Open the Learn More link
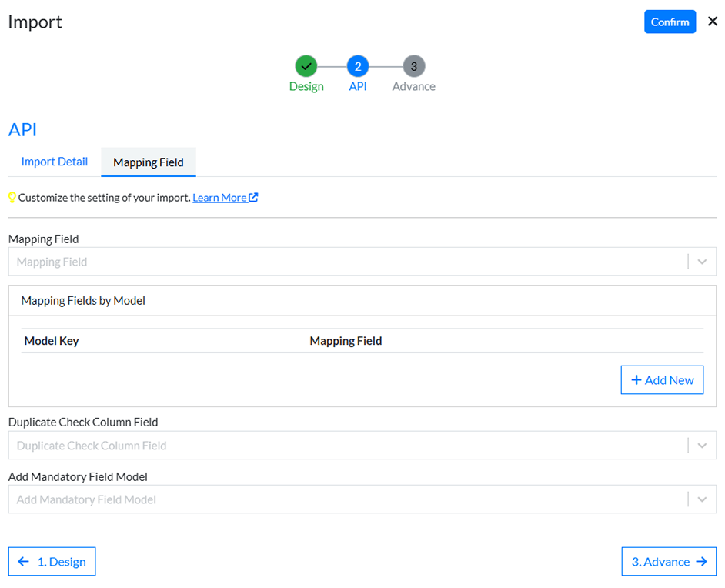The height and width of the screenshot is (588, 725). tap(219, 198)
